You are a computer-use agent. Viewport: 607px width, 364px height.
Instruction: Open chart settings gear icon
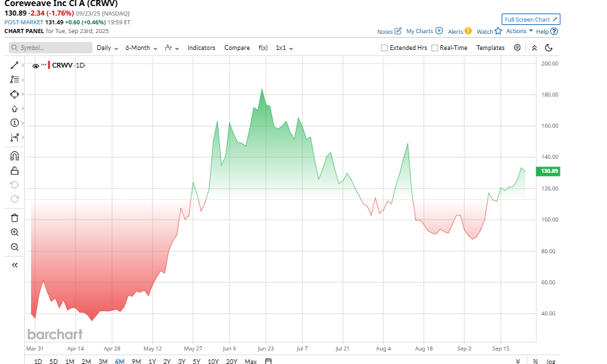[517, 48]
